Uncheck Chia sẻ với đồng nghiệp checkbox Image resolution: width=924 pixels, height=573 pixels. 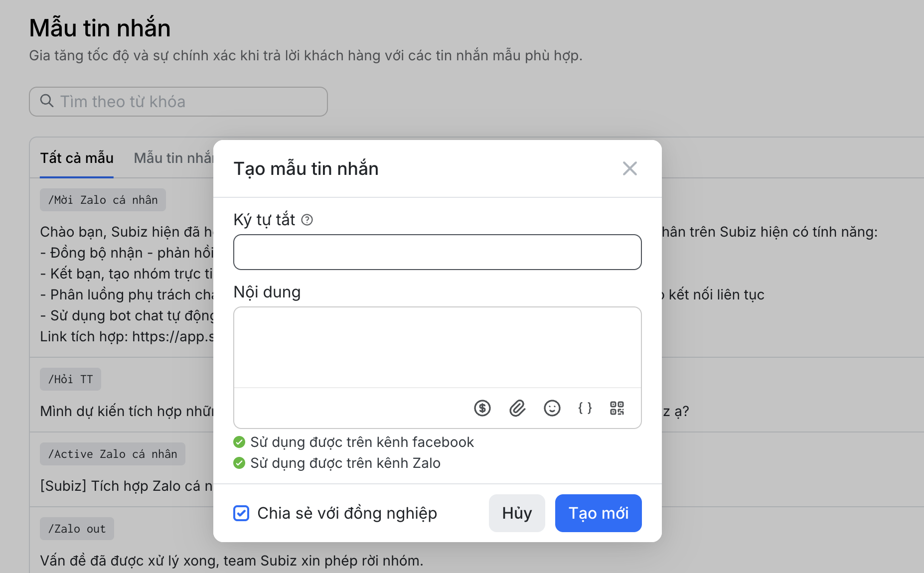(x=241, y=513)
